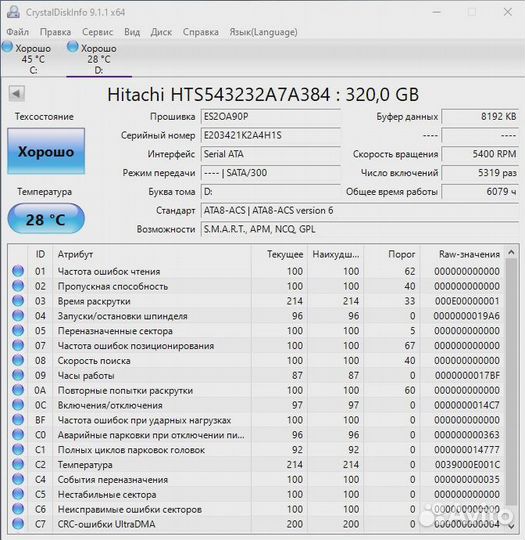Click status orb for attribute BF shock errors
Image resolution: width=525 pixels, height=540 pixels.
[18, 420]
